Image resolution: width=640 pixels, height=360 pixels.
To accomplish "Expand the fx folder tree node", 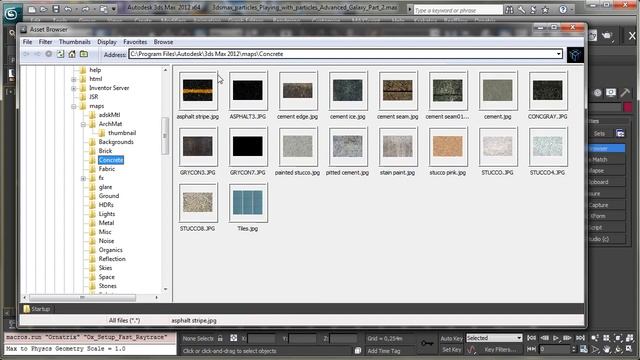I will 83,178.
